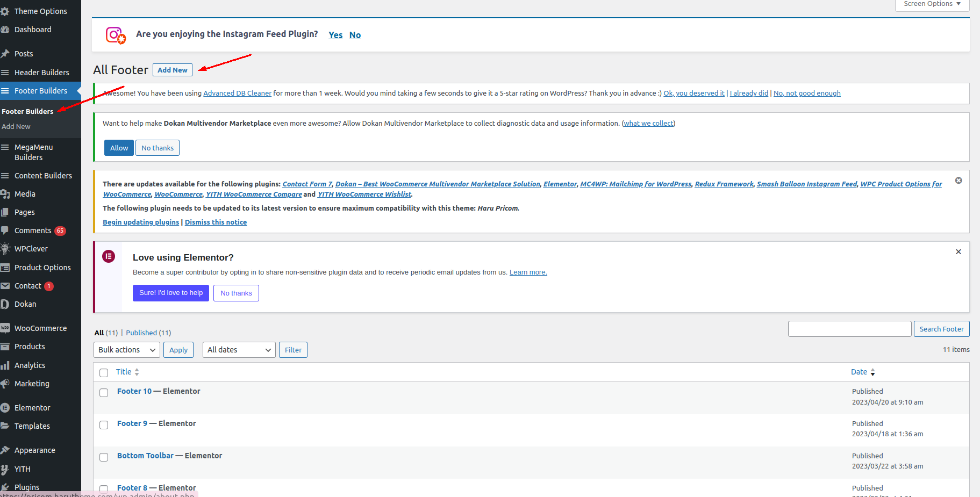This screenshot has width=980, height=497.
Task: Click the Content Builders icon
Action: click(x=5, y=176)
